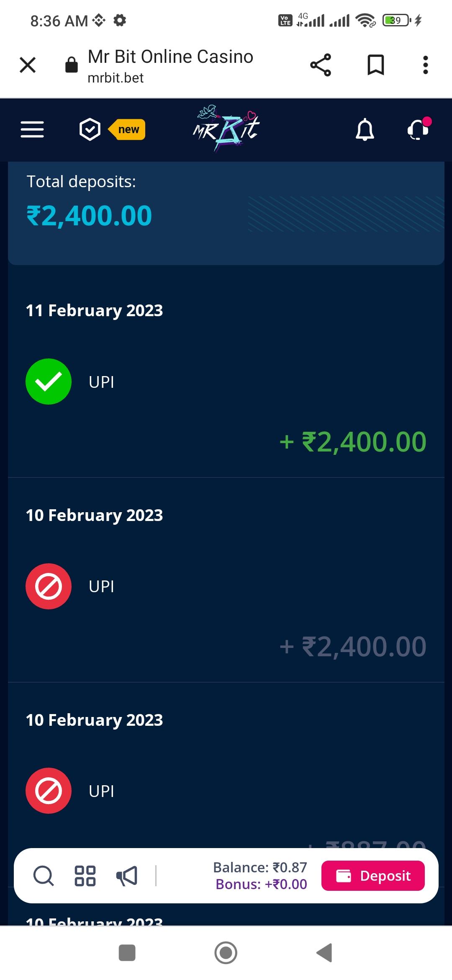Viewport: 452px width, 980px height.
Task: Bookmark this page
Action: coord(375,65)
